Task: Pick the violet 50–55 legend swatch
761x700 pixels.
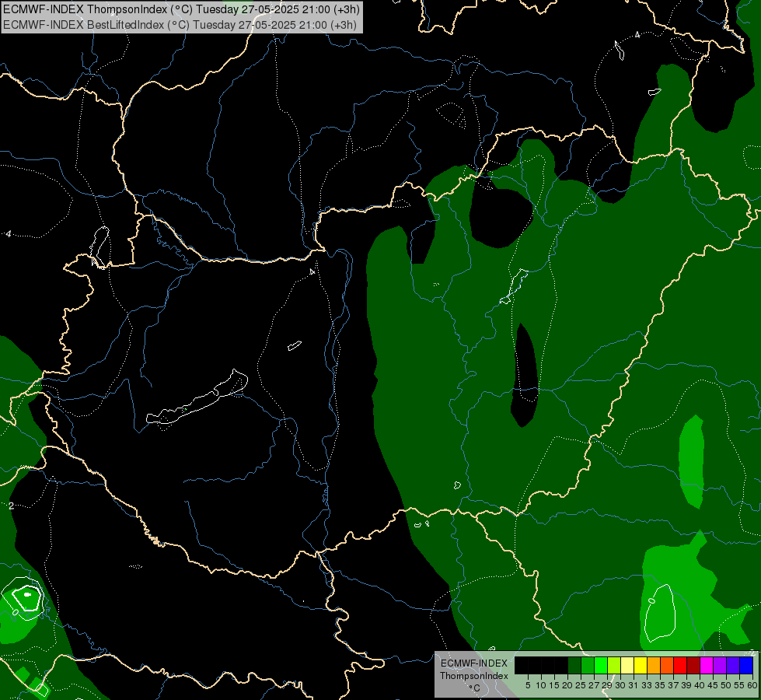Action: click(733, 665)
